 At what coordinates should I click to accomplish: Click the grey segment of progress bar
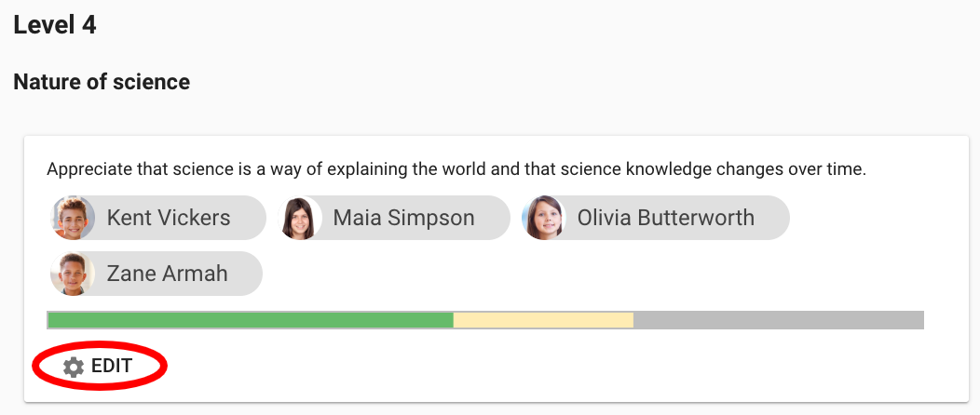(778, 320)
